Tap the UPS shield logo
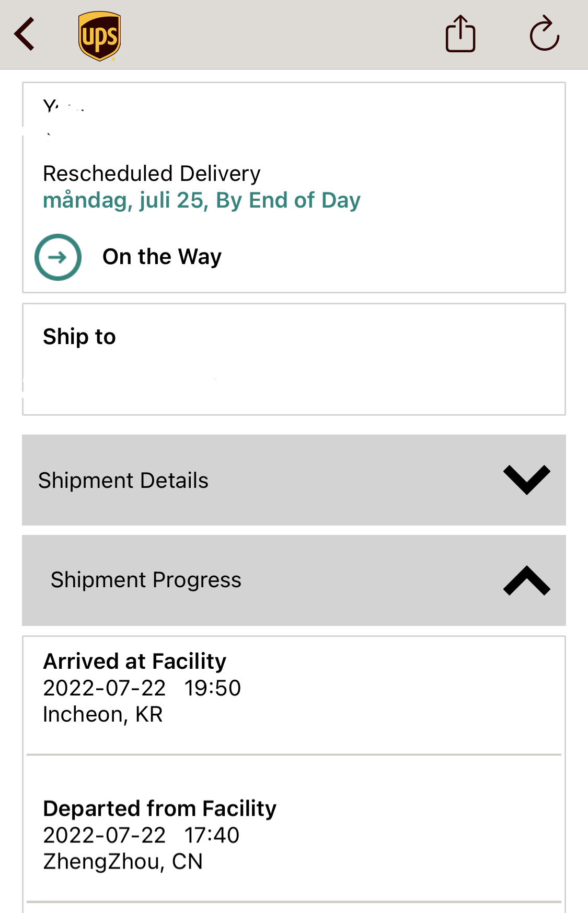 [x=99, y=36]
